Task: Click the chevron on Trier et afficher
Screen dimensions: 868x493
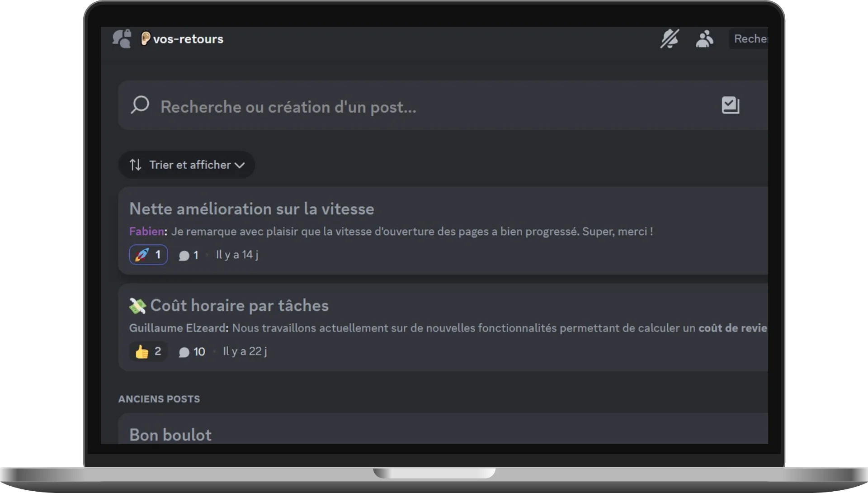Action: pos(240,165)
